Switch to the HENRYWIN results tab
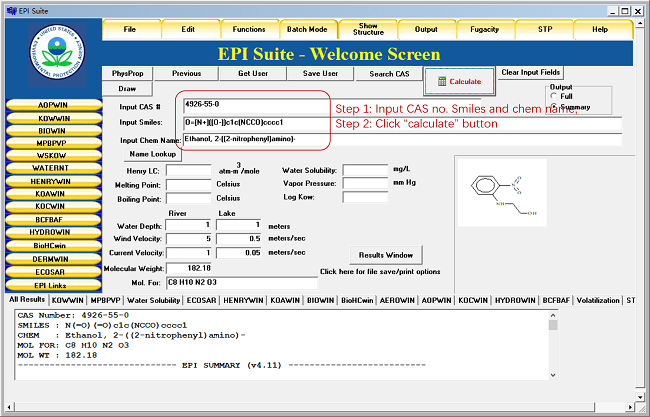The height and width of the screenshot is (417, 650). 243,300
